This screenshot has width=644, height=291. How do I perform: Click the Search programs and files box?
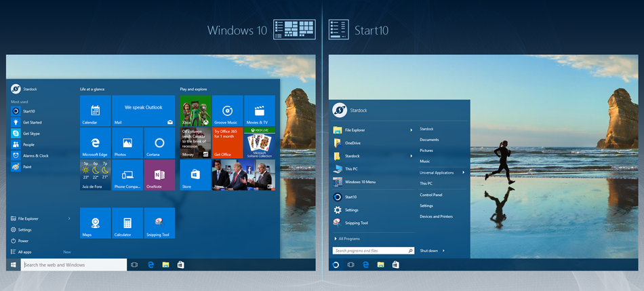click(369, 251)
